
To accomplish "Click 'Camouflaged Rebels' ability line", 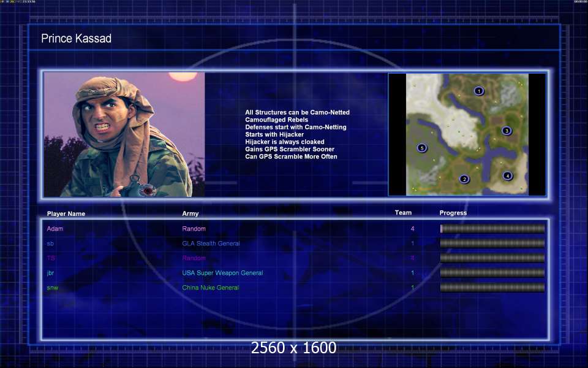I will tap(276, 120).
